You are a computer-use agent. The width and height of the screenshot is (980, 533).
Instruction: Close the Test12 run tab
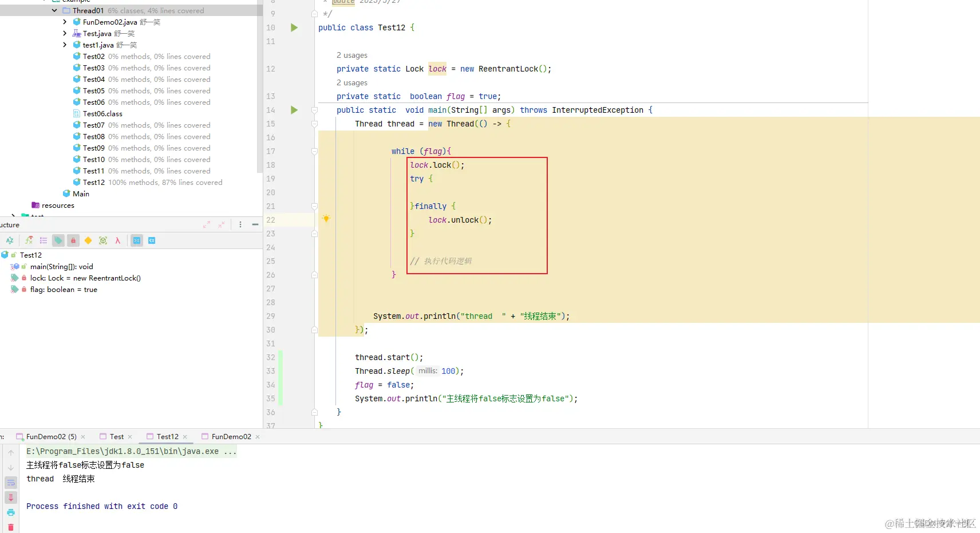[185, 437]
